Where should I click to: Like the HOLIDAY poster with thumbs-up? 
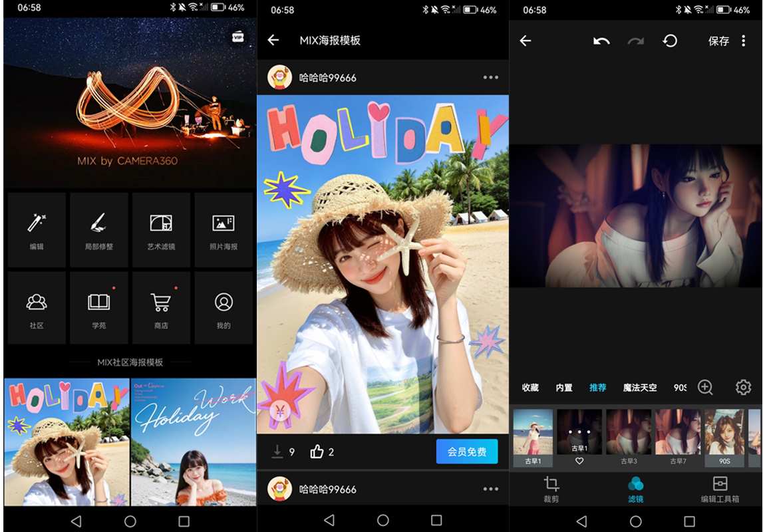(317, 452)
